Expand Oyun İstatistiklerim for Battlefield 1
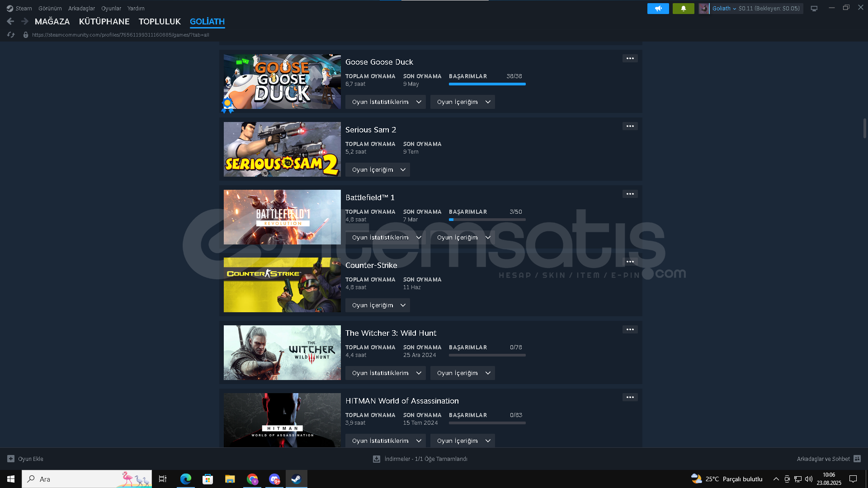This screenshot has width=868, height=488. point(386,238)
